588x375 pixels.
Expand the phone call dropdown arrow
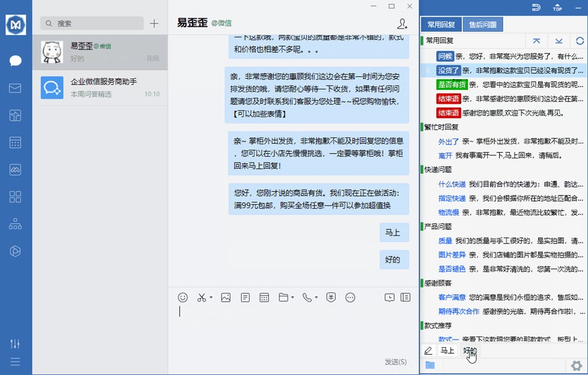pos(315,297)
